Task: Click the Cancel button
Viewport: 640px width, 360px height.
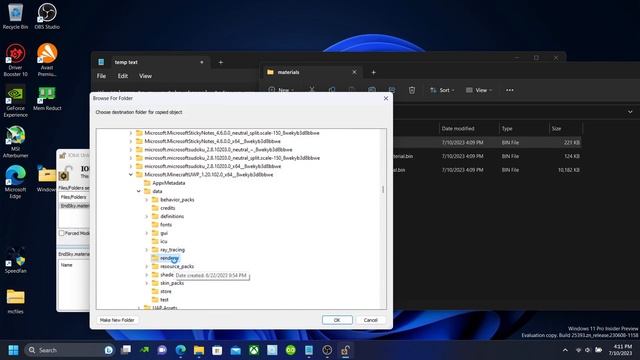Action: 371,320
